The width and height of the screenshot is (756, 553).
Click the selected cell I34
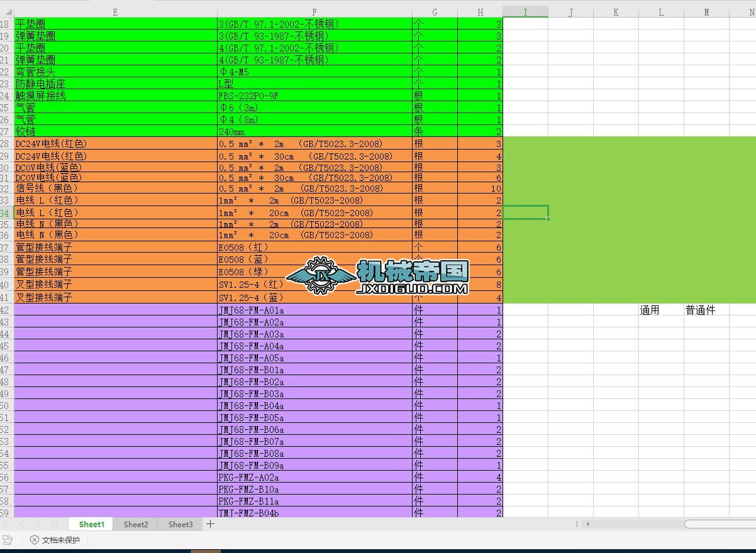click(525, 212)
